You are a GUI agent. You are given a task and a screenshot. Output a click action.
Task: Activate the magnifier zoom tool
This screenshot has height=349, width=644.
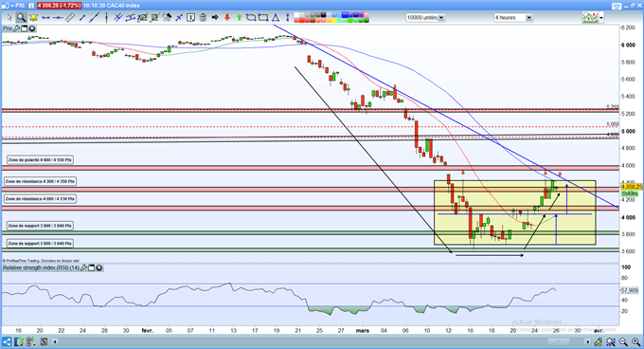22,18
